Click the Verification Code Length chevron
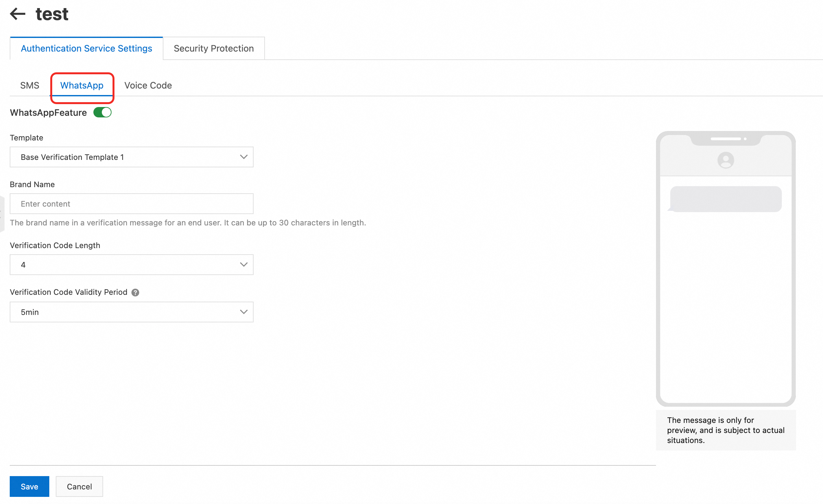 point(244,265)
